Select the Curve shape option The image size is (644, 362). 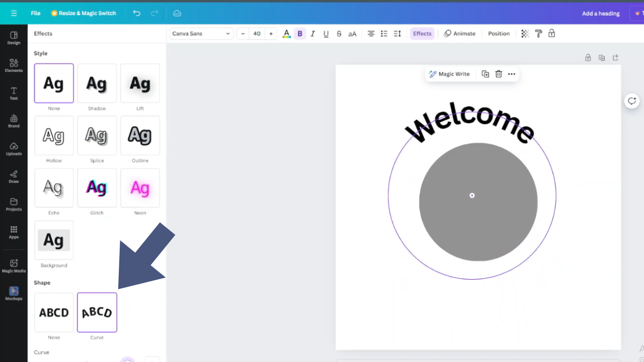pos(97,312)
